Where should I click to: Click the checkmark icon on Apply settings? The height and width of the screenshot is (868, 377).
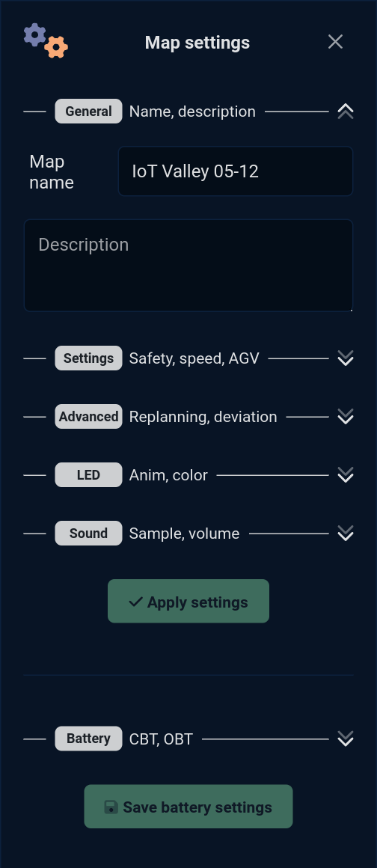pos(135,602)
